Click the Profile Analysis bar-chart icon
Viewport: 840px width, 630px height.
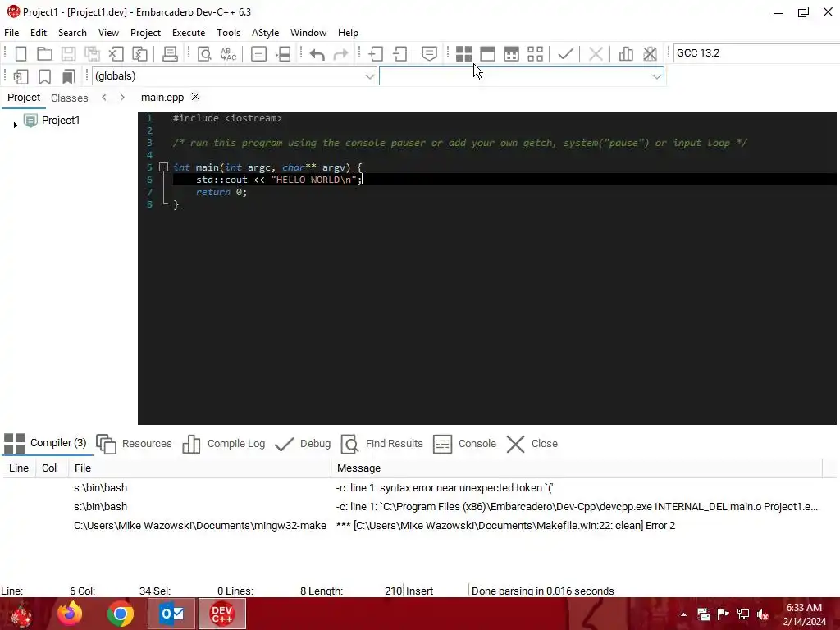point(626,53)
